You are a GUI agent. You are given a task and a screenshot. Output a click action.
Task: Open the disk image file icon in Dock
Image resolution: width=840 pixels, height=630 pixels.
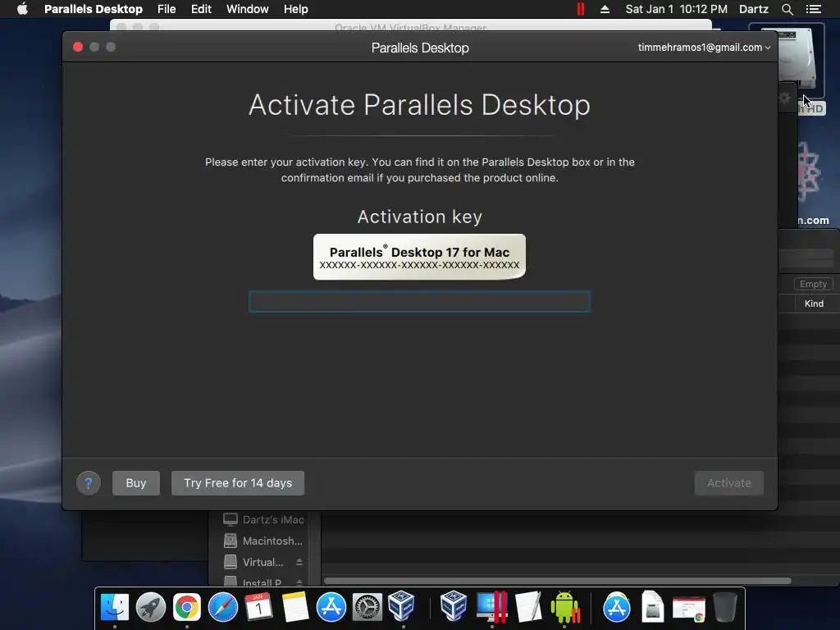tap(652, 607)
